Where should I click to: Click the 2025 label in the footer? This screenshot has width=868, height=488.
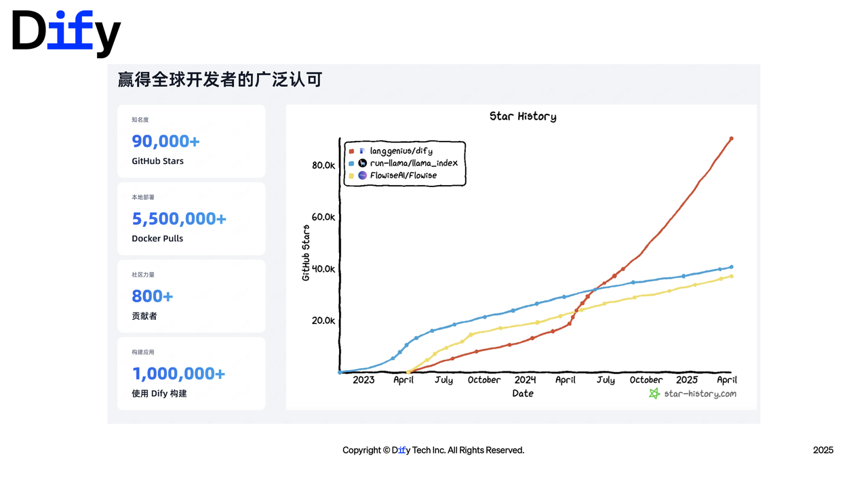coord(823,450)
